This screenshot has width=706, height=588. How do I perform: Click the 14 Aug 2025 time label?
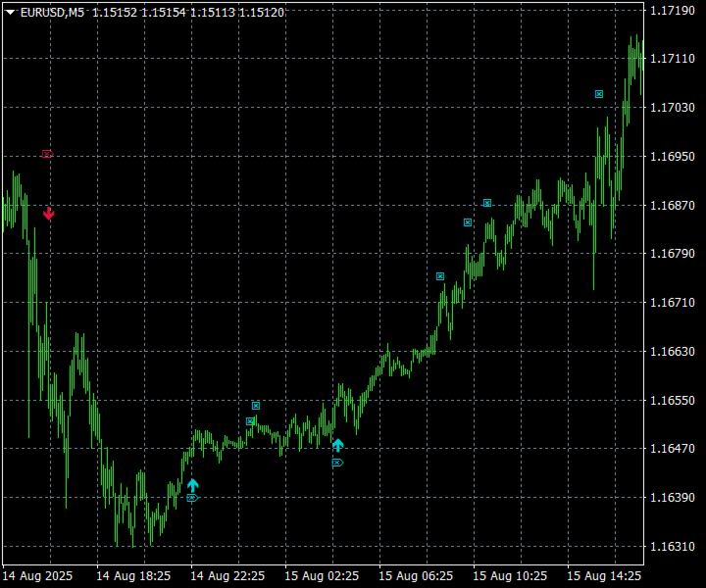click(37, 576)
